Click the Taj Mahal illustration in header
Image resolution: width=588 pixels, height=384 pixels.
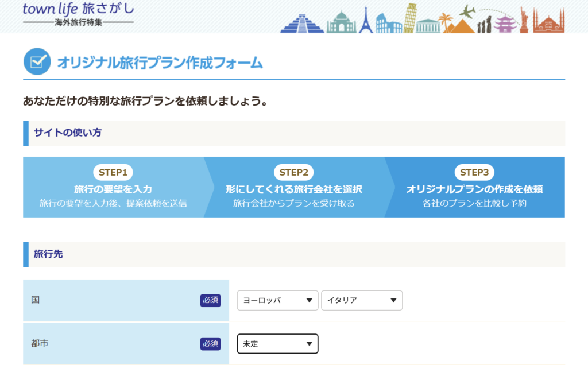click(341, 22)
